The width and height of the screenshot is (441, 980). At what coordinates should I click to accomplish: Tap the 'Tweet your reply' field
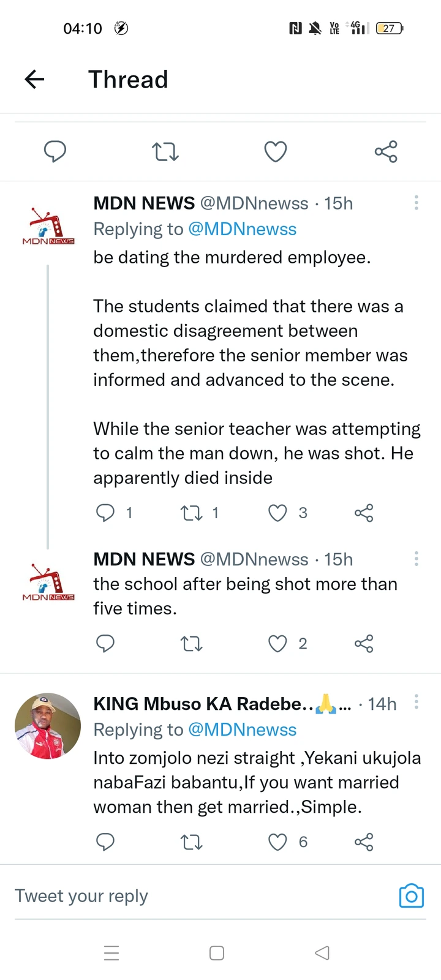[184, 896]
